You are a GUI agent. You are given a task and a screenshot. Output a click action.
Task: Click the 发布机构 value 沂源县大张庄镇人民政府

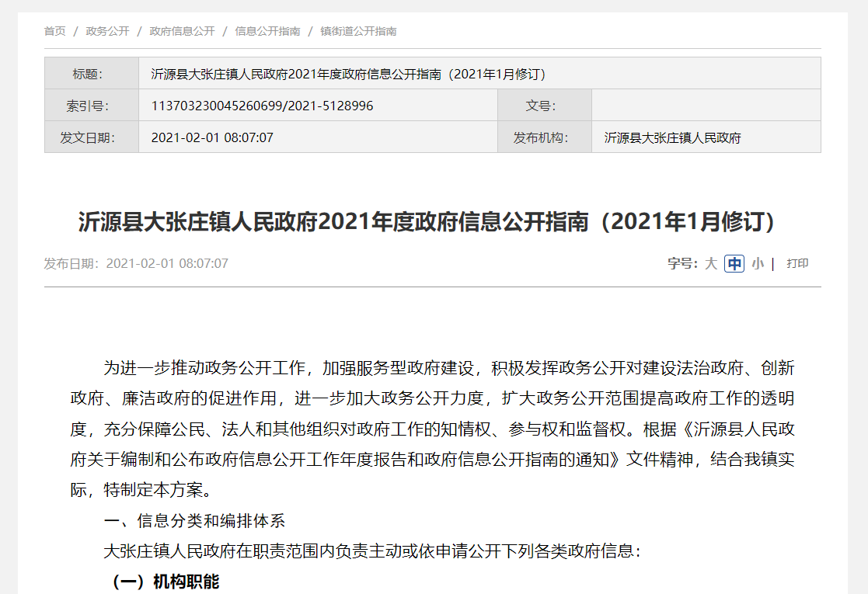click(x=672, y=137)
